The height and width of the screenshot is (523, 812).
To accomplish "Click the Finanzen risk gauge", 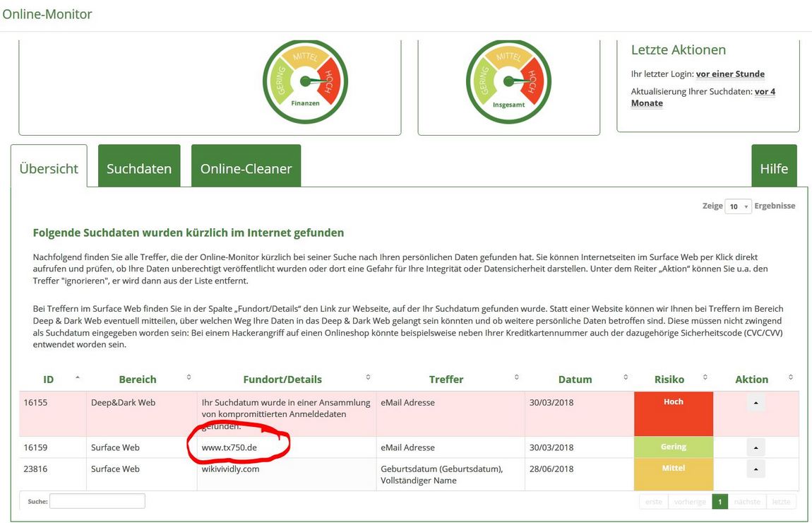I will [x=305, y=81].
